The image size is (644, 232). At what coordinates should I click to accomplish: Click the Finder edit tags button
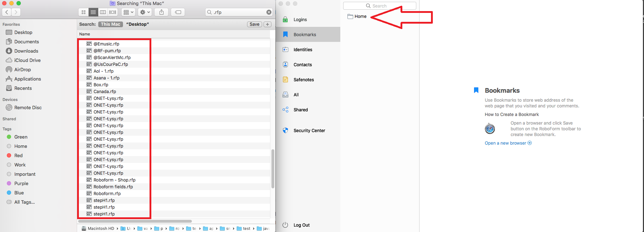tap(178, 12)
